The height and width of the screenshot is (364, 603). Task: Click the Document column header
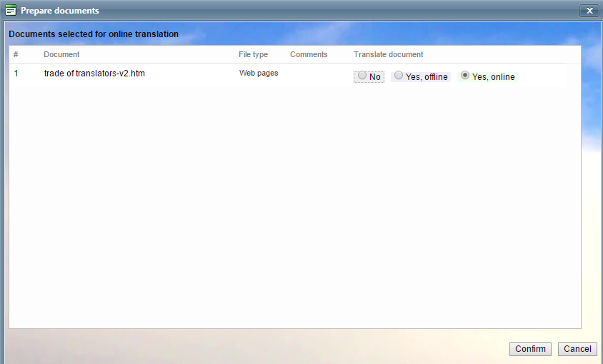61,54
